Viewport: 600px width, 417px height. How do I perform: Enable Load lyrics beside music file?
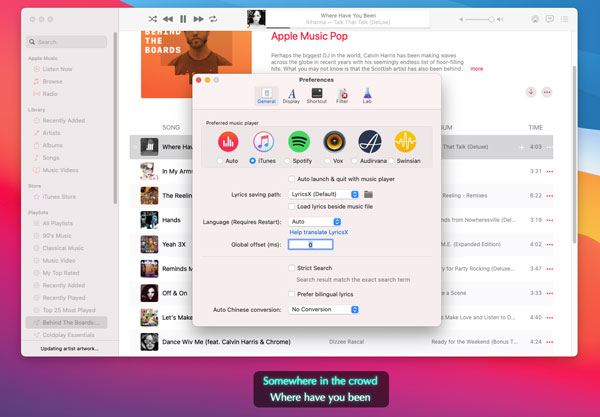tap(292, 206)
